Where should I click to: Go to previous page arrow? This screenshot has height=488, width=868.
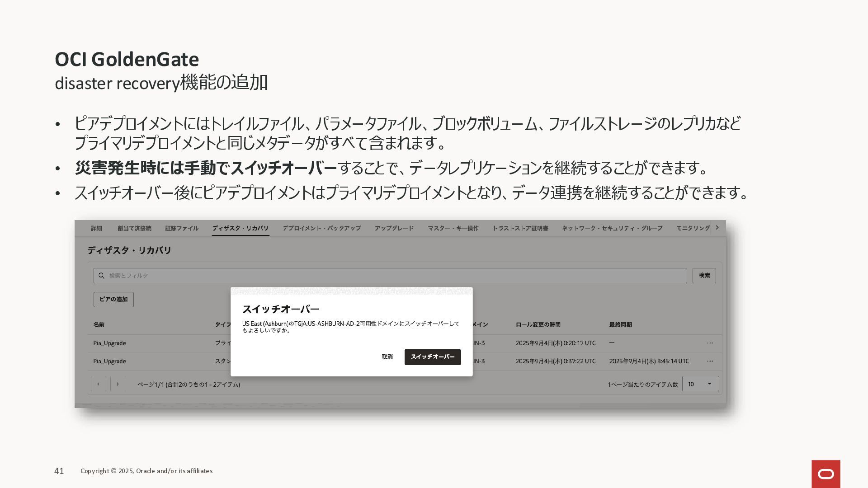click(98, 384)
